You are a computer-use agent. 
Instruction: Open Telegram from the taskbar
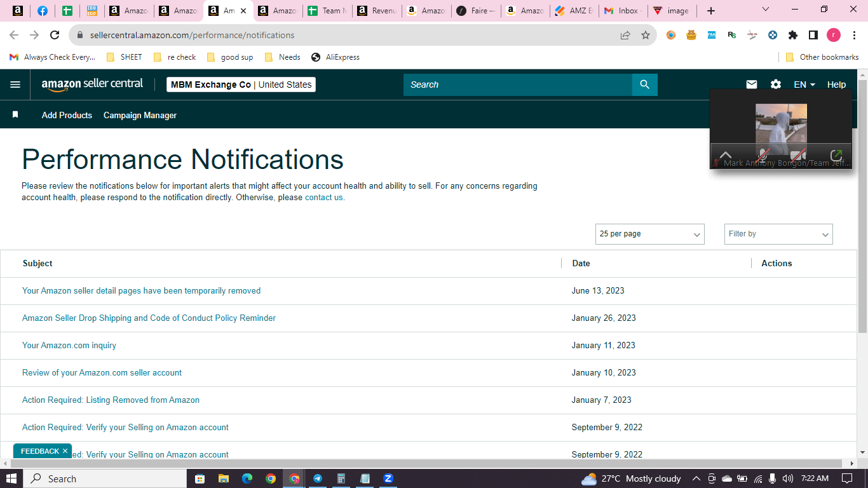tap(318, 478)
